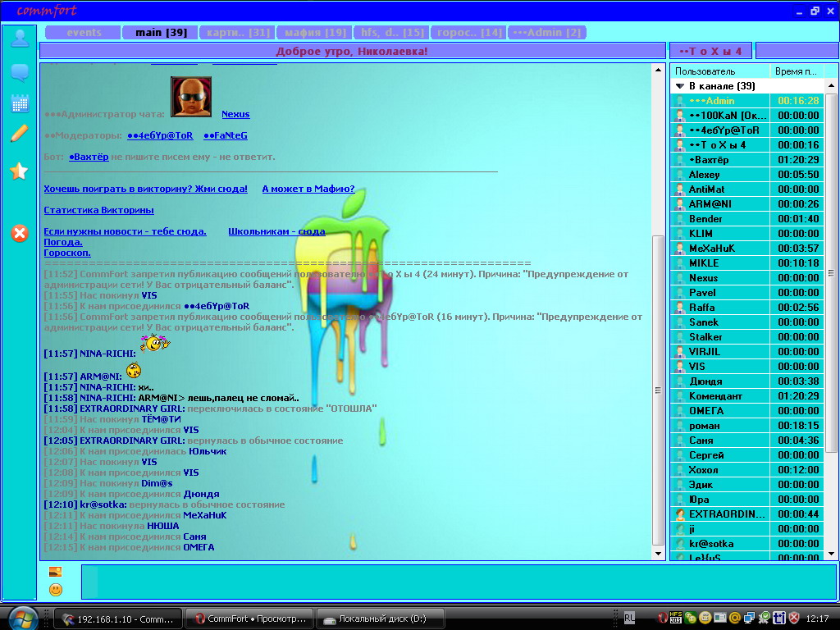The image size is (840, 630).
Task: Open the calendar icon in the left sidebar
Action: (20, 103)
